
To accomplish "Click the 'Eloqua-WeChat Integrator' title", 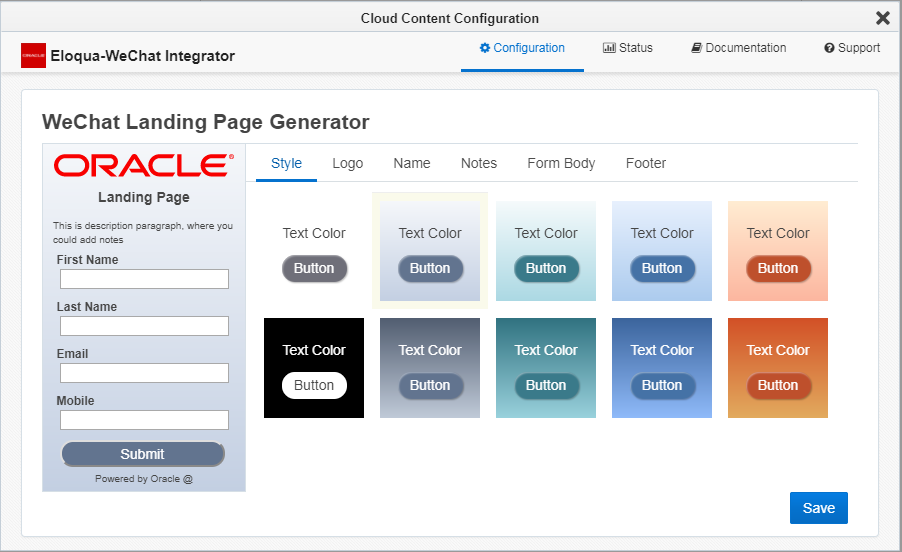I will click(x=143, y=56).
